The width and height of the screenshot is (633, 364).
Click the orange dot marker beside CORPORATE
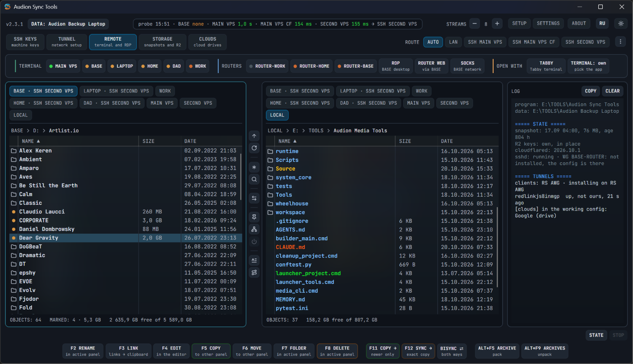[14, 221]
